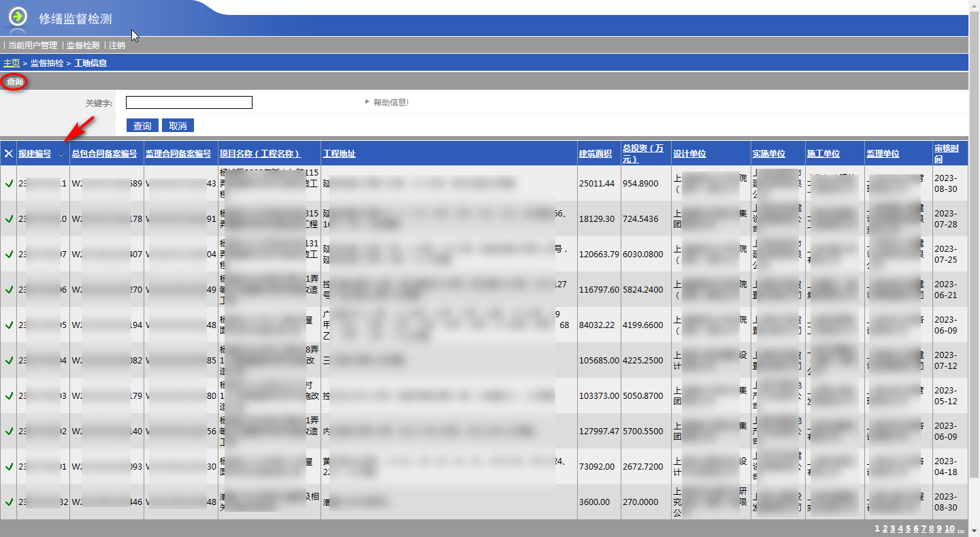Sort by 监理单位 column header
Screen dimensions: 980x537
(x=883, y=154)
